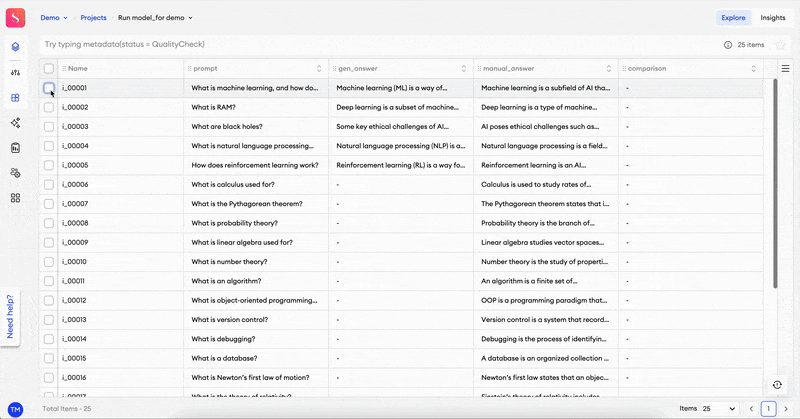This screenshot has height=419, width=800.
Task: Open cell 'What is RAM?'
Action: point(256,107)
